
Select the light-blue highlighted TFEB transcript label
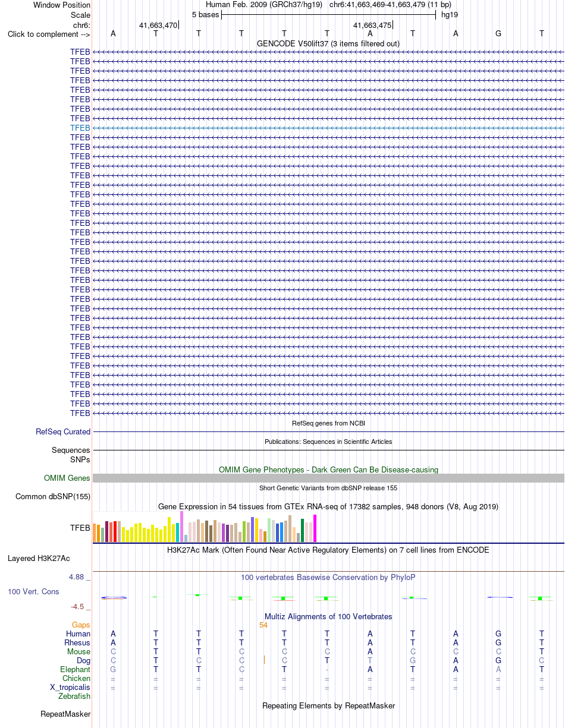tap(80, 128)
